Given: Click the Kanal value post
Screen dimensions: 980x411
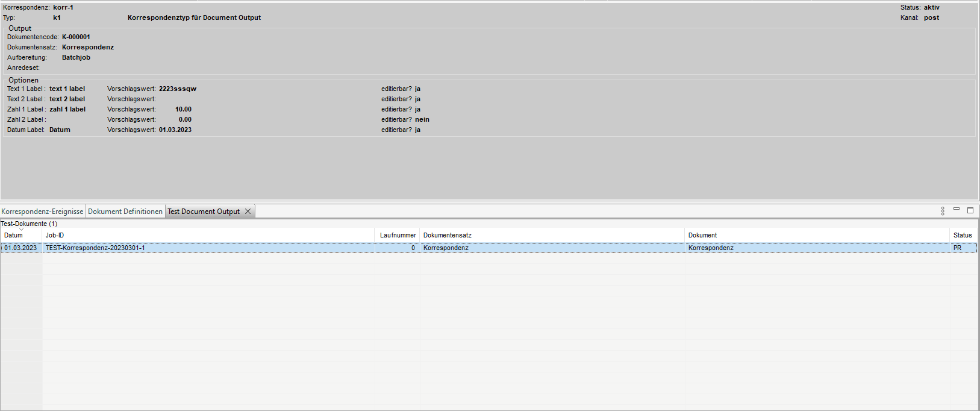Looking at the screenshot, I should (x=931, y=17).
